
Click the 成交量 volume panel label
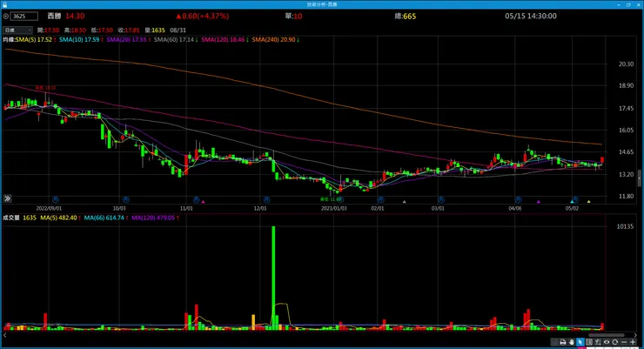point(11,218)
